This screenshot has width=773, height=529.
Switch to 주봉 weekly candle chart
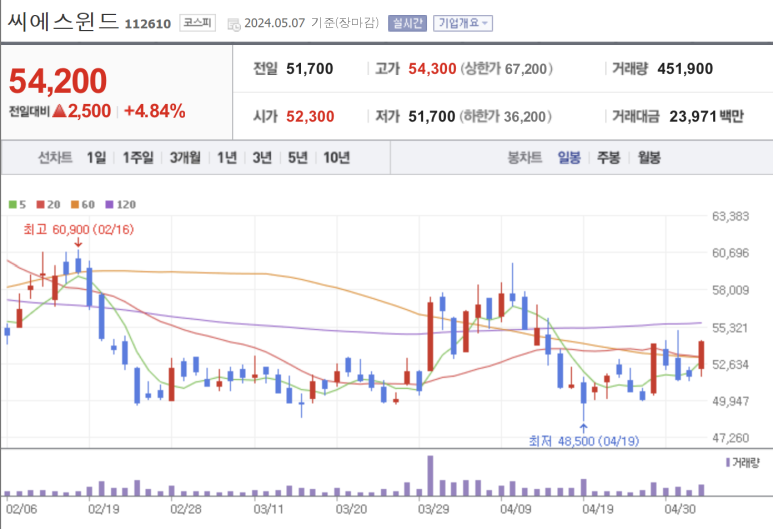(x=609, y=158)
